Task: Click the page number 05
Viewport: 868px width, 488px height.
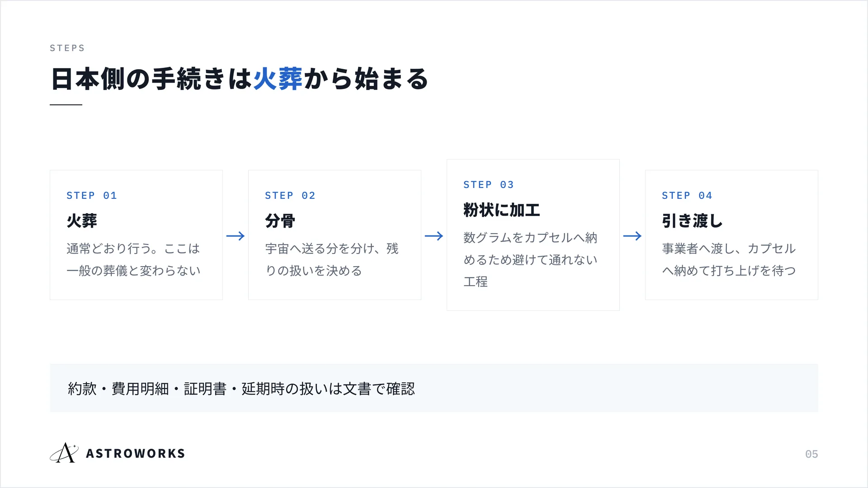Action: pyautogui.click(x=811, y=454)
